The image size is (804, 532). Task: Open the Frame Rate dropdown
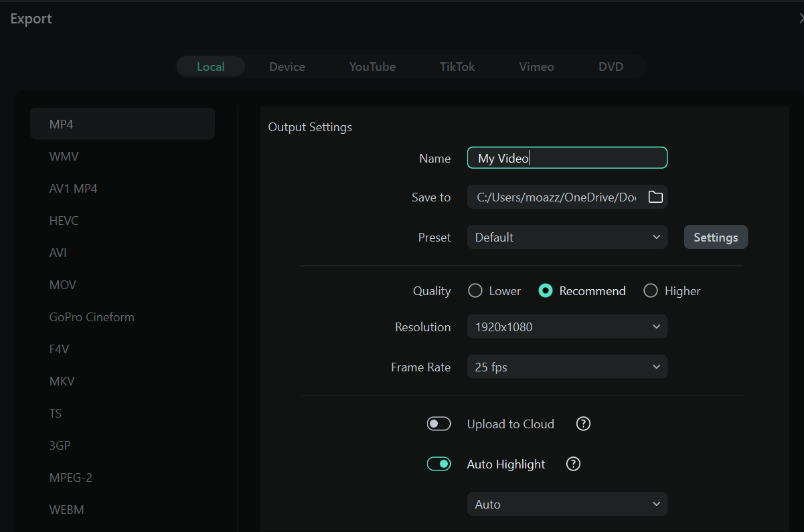567,367
